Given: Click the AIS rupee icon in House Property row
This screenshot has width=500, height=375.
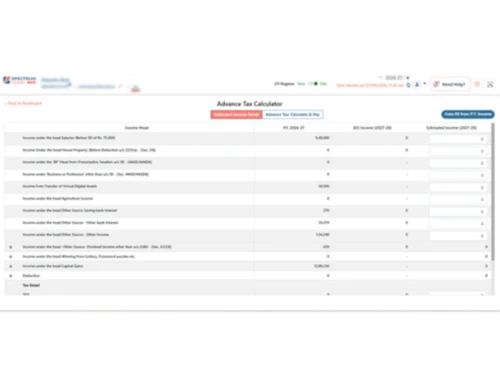Looking at the screenshot, I should [x=407, y=150].
